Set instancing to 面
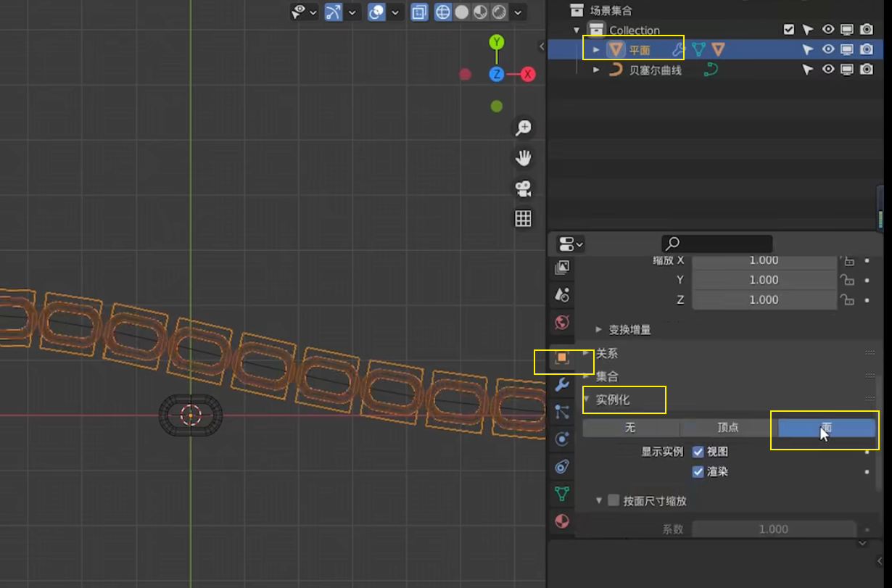 click(827, 428)
